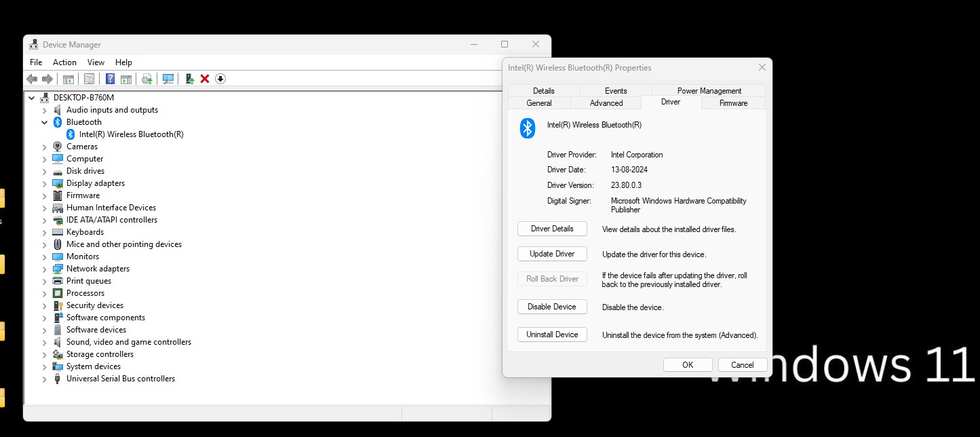Expand Sound, video and game controllers

45,342
